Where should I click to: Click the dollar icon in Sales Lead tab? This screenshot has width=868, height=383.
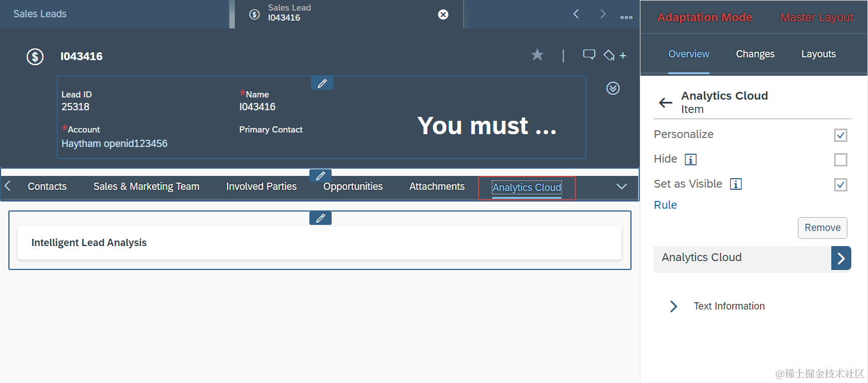click(254, 14)
